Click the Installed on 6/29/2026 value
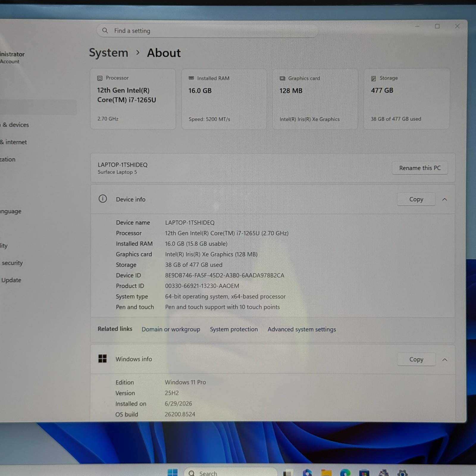The width and height of the screenshot is (476, 476). click(x=178, y=404)
